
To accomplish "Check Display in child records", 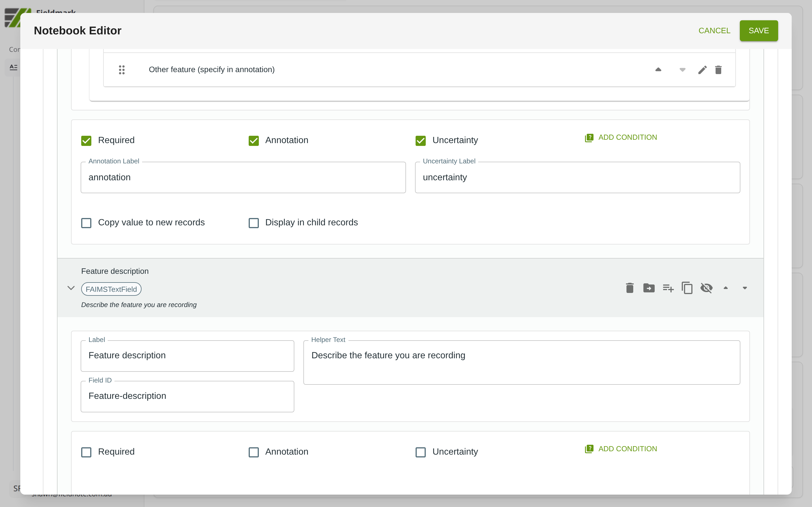I will click(254, 223).
